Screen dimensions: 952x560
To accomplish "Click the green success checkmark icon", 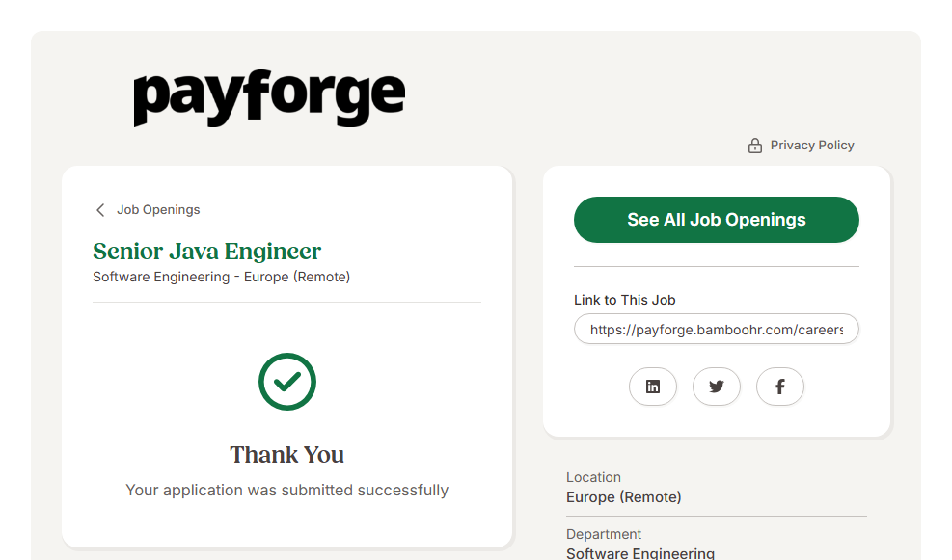I will [x=287, y=382].
